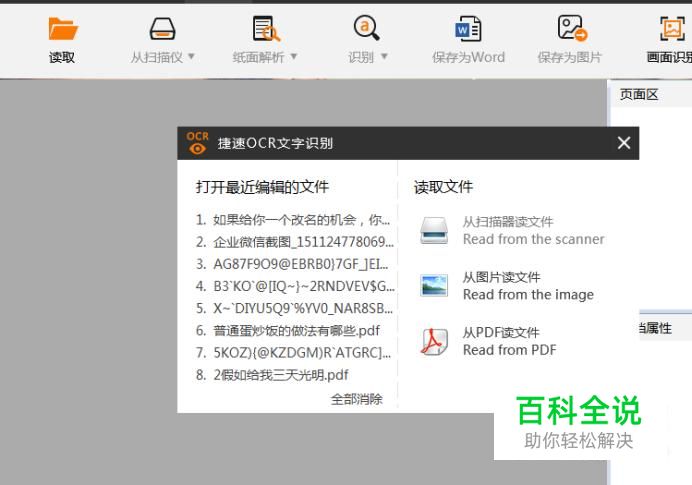692x485 pixels.
Task: Click the Word document icon for 保存为Word
Action: [x=468, y=29]
